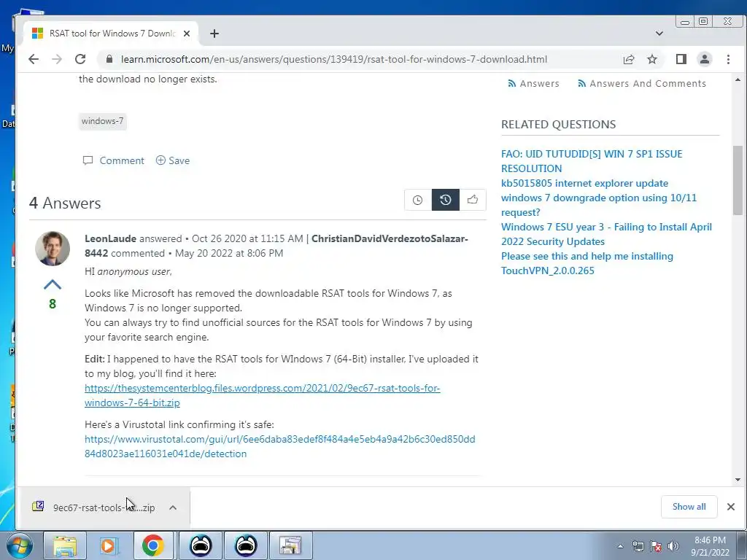
Task: Open windows 7 downgrade option question
Action: tap(599, 205)
